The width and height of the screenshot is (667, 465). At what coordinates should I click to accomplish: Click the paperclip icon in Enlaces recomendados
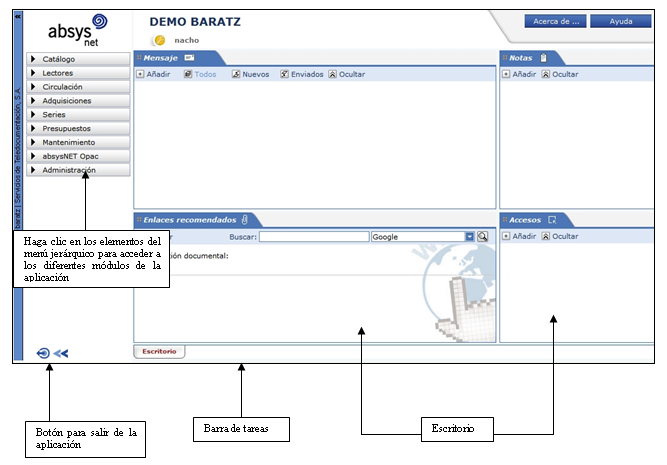pos(245,220)
